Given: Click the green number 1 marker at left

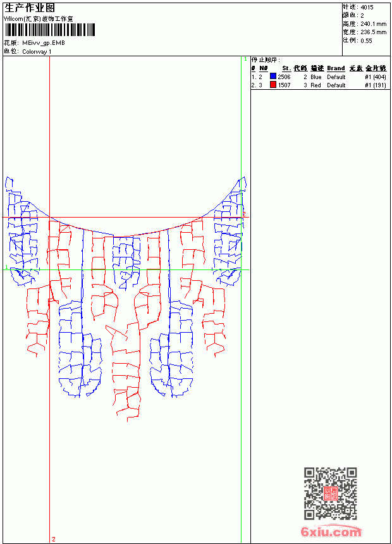Looking at the screenshot, I should point(6,267).
